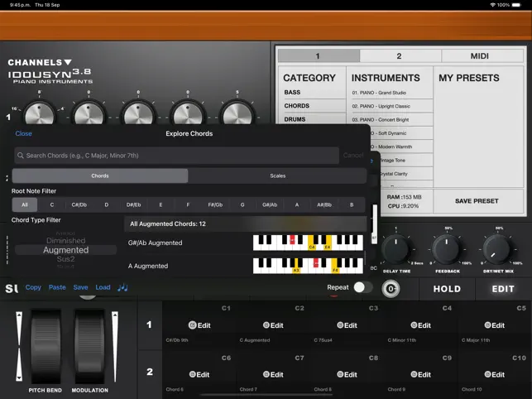Filter chords by root note A#/Bb

click(324, 204)
